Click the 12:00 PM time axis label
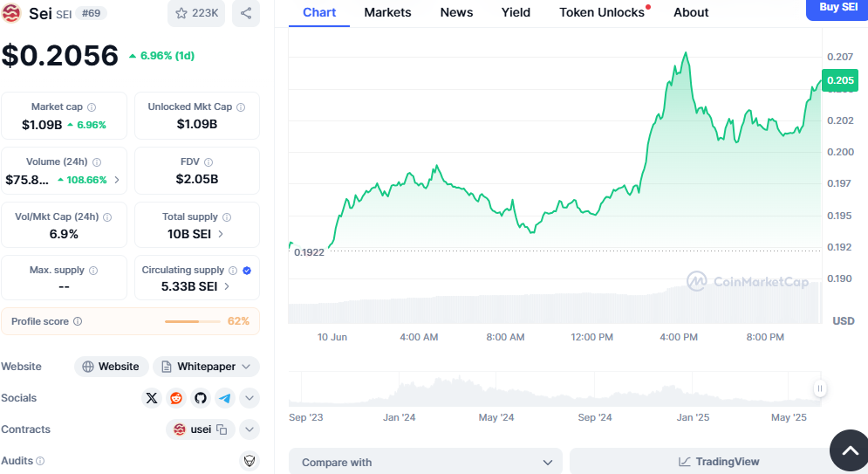 pyautogui.click(x=591, y=337)
